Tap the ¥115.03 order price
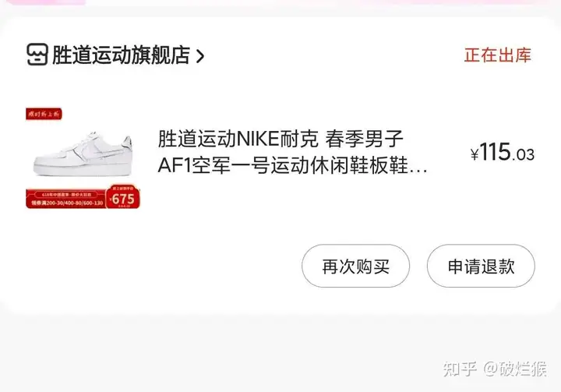The height and width of the screenshot is (392, 561). pyautogui.click(x=503, y=153)
